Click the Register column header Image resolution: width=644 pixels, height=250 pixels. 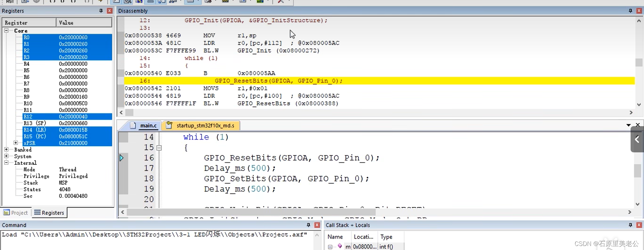tap(29, 23)
